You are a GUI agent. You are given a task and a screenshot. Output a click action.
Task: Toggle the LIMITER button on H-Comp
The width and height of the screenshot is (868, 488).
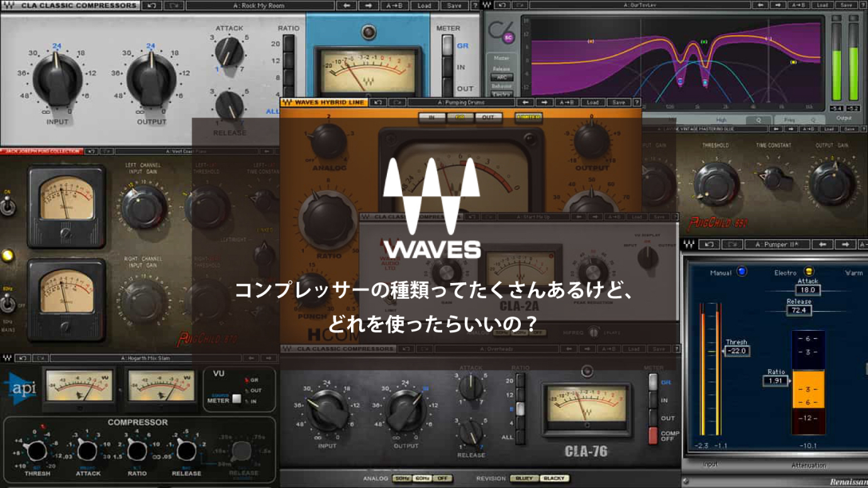click(529, 117)
